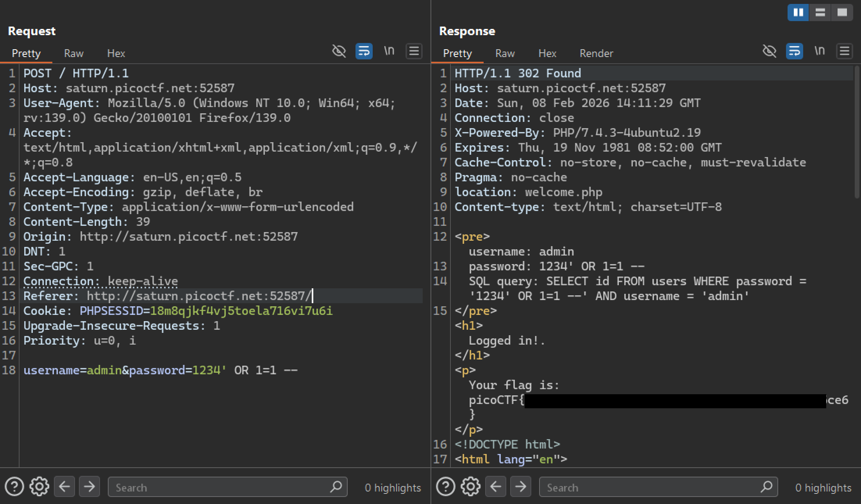Toggle syntax highlighting visibility in the Response
The height and width of the screenshot is (504, 861).
pos(769,51)
